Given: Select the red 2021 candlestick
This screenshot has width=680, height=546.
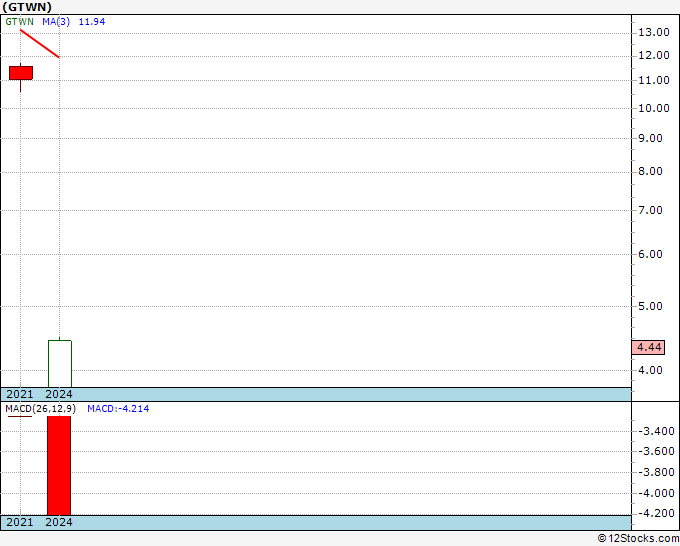Looking at the screenshot, I should tap(21, 73).
